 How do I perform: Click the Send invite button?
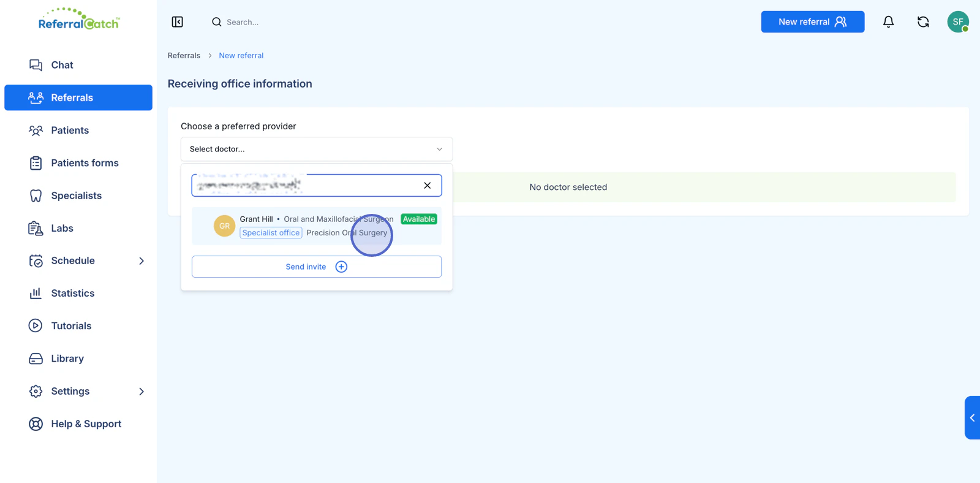pos(317,267)
